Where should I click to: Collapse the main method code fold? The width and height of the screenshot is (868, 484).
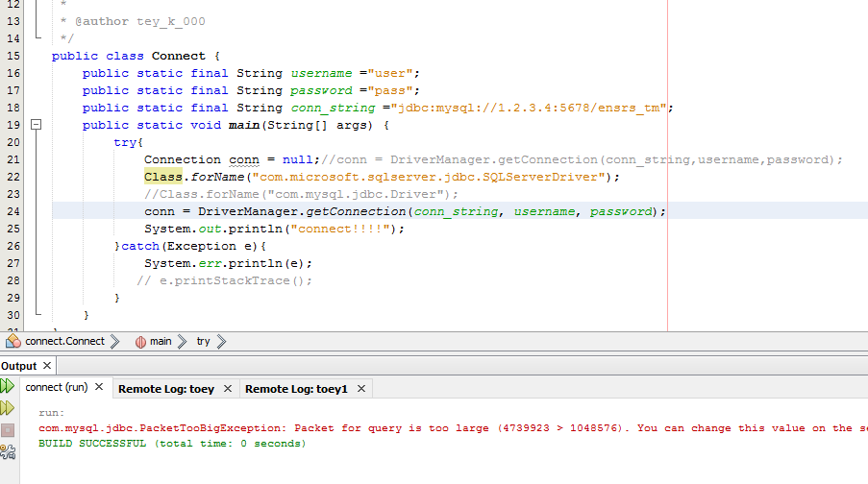point(36,125)
